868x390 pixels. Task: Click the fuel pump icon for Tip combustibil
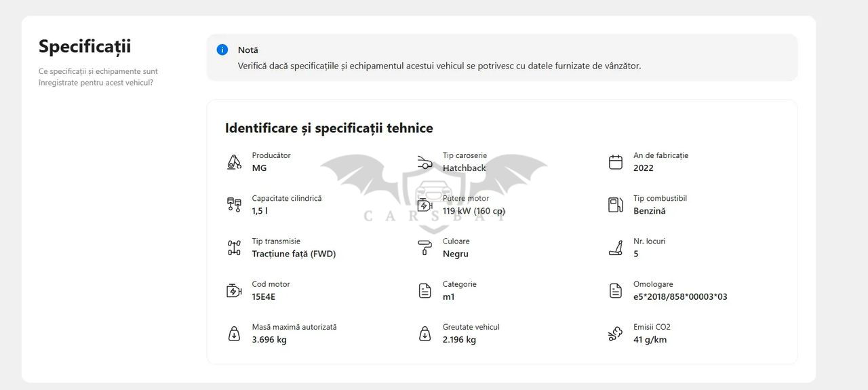(x=615, y=205)
